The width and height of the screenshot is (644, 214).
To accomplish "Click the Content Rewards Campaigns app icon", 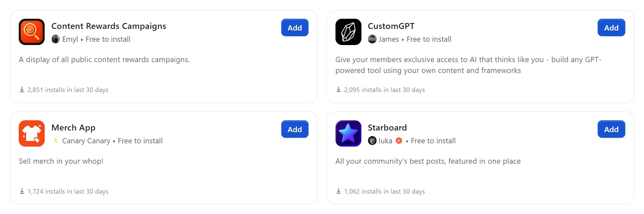I will [32, 32].
